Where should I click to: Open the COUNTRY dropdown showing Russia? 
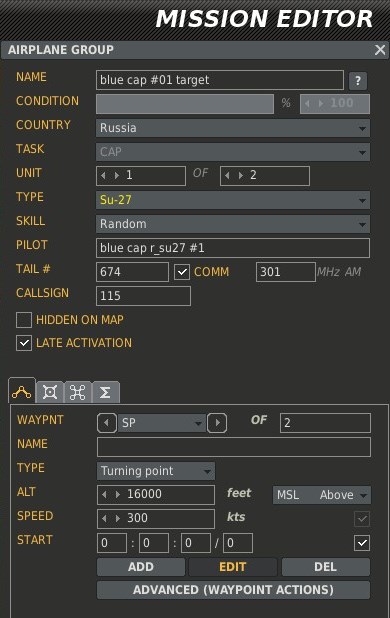pyautogui.click(x=233, y=128)
